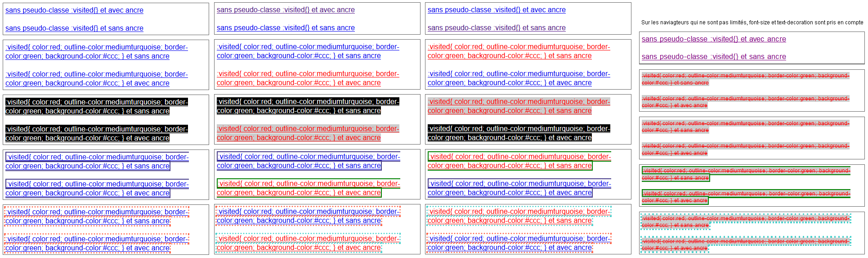
Task: Open small purple 'et avec ancre' link, fourth column
Action: click(x=714, y=39)
